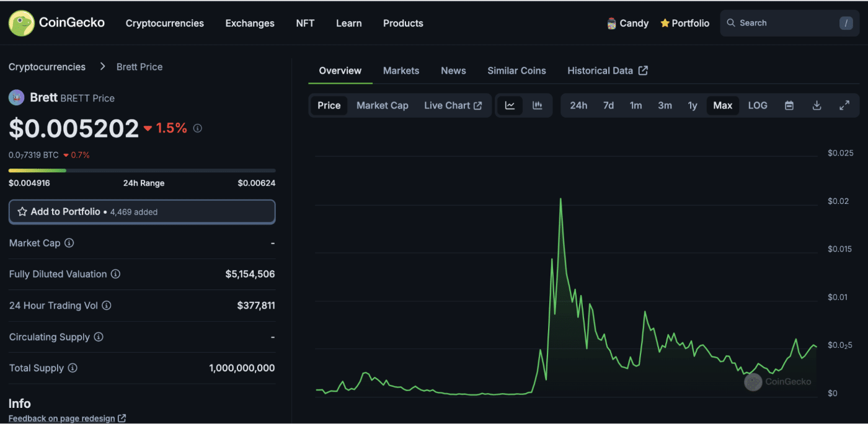Open the Products navigation menu
The image size is (868, 424).
pyautogui.click(x=403, y=23)
